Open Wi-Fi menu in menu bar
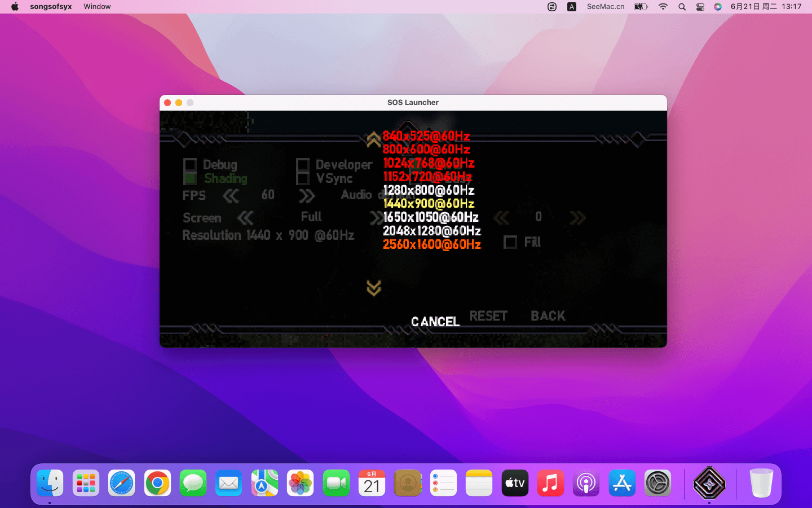Image resolution: width=812 pixels, height=508 pixels. pyautogui.click(x=663, y=7)
